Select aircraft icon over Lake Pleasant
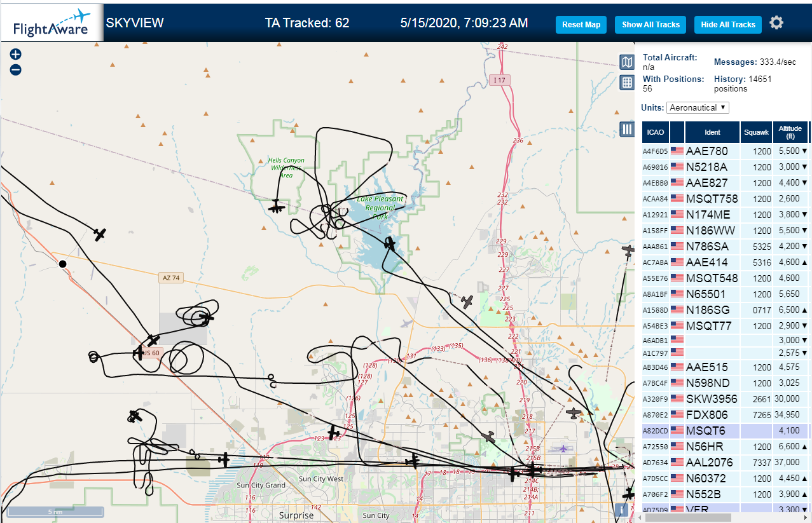 click(x=390, y=244)
